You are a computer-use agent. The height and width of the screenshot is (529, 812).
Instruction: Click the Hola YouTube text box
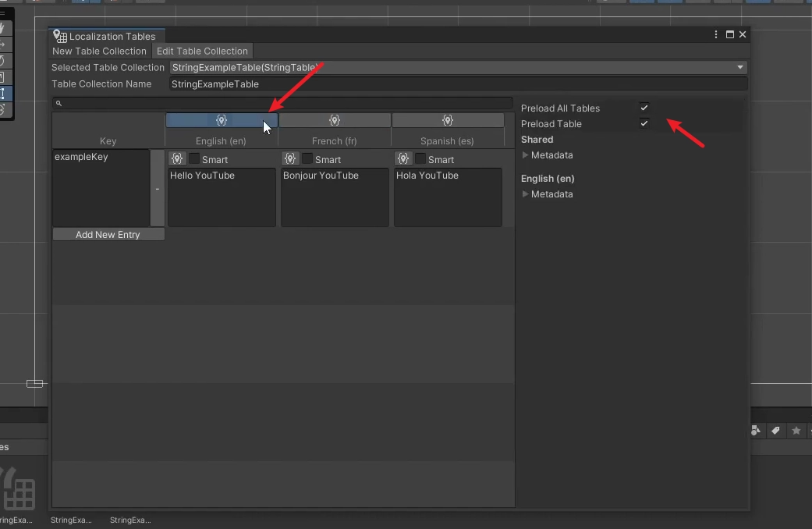tap(448, 197)
